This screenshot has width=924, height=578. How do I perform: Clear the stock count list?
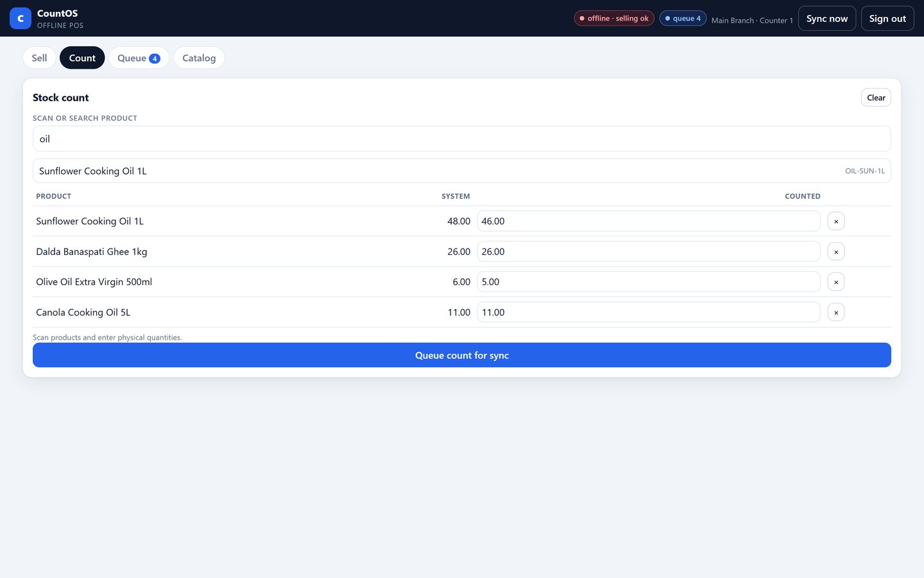tap(876, 98)
